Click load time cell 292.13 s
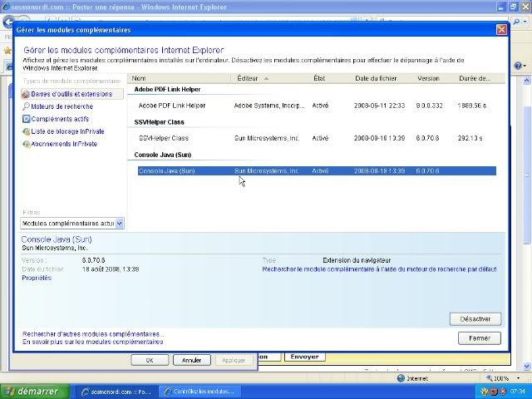Viewport: 532px width, 399px height. (470, 138)
